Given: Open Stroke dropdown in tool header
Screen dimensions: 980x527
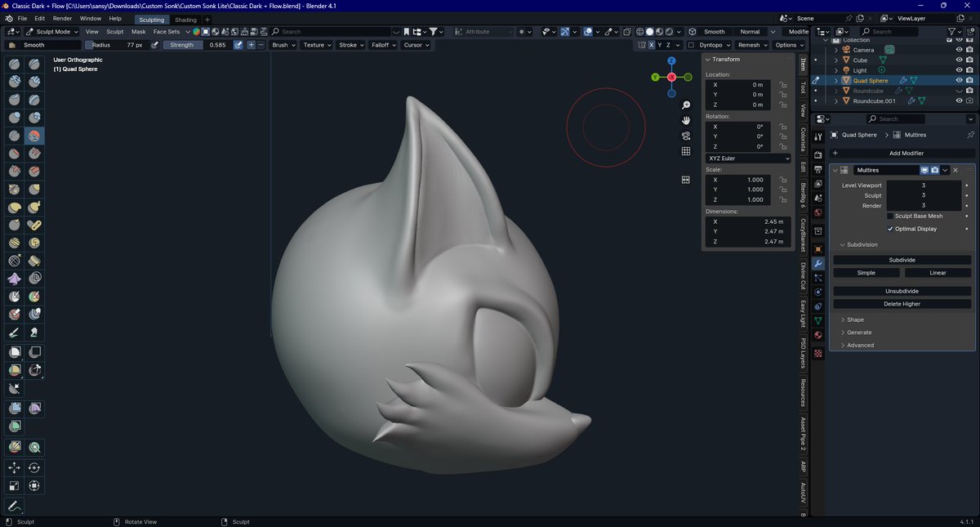Looking at the screenshot, I should tap(350, 45).
